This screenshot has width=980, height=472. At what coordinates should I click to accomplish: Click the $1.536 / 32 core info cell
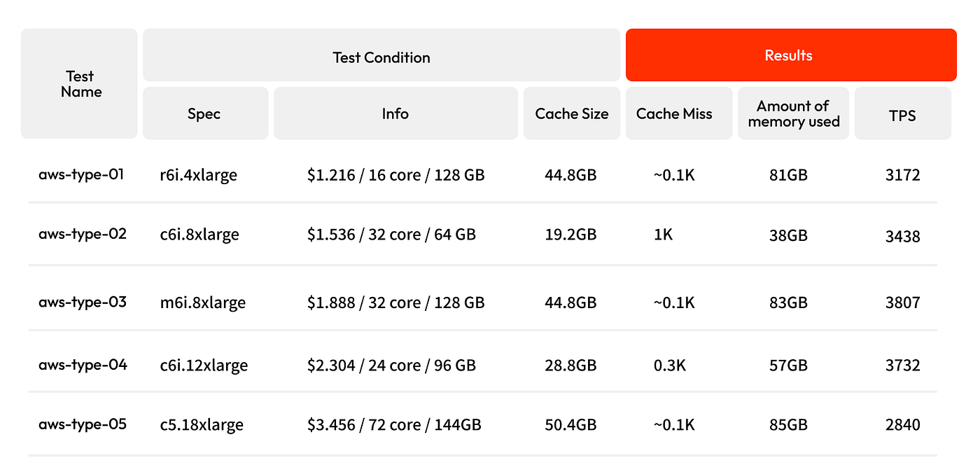(391, 235)
